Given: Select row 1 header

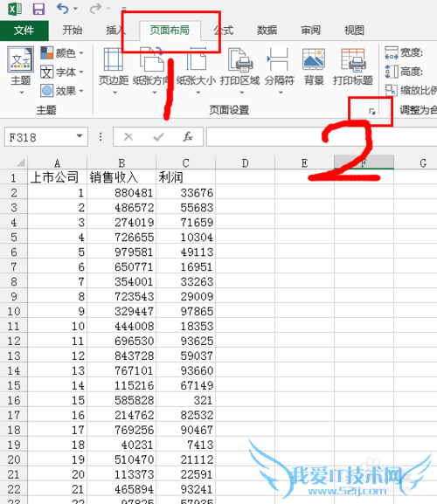Looking at the screenshot, I should pos(13,177).
